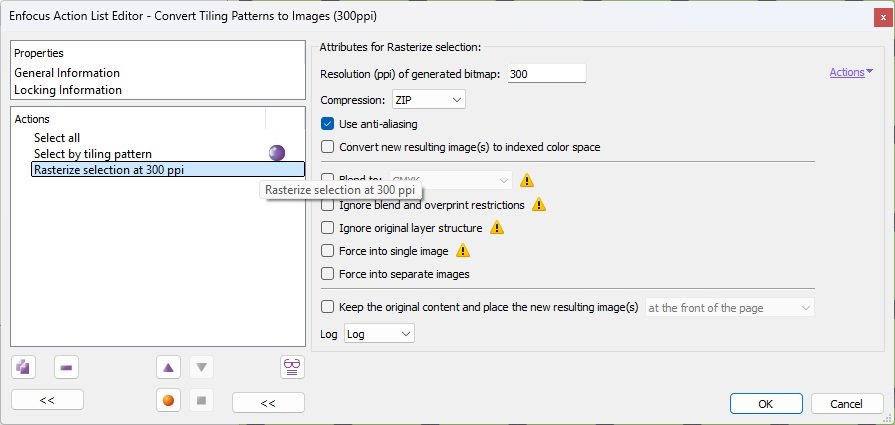Click the OK button

point(766,404)
